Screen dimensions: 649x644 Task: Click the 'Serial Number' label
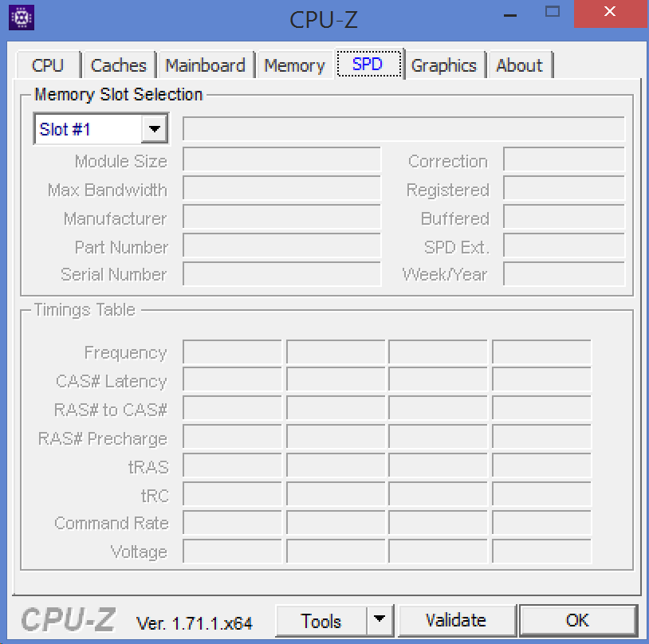coord(114,274)
